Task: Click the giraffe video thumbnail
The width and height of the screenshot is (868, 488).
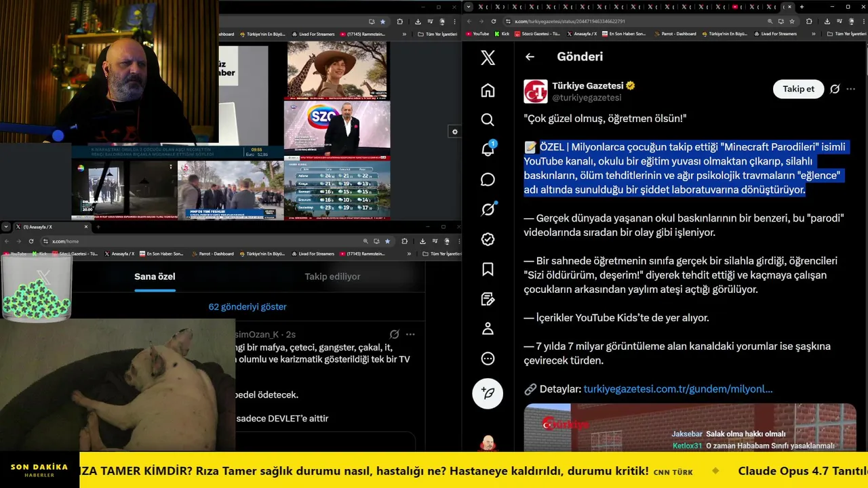Action: tap(337, 70)
